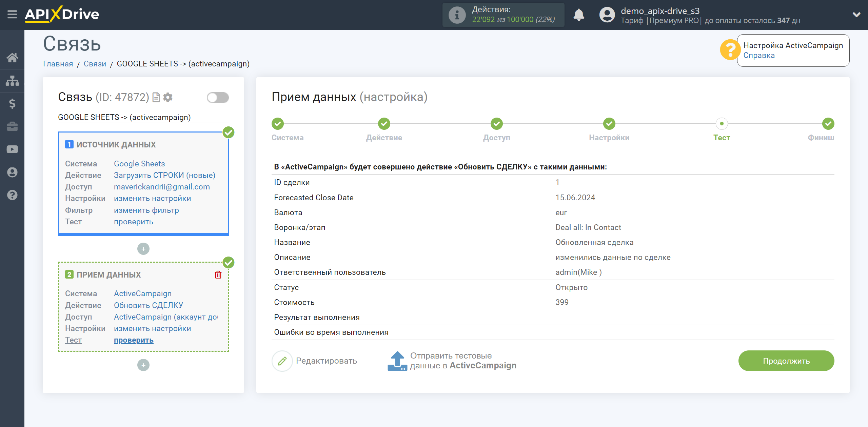Go to Настройки step
This screenshot has height=427, width=868.
[609, 124]
